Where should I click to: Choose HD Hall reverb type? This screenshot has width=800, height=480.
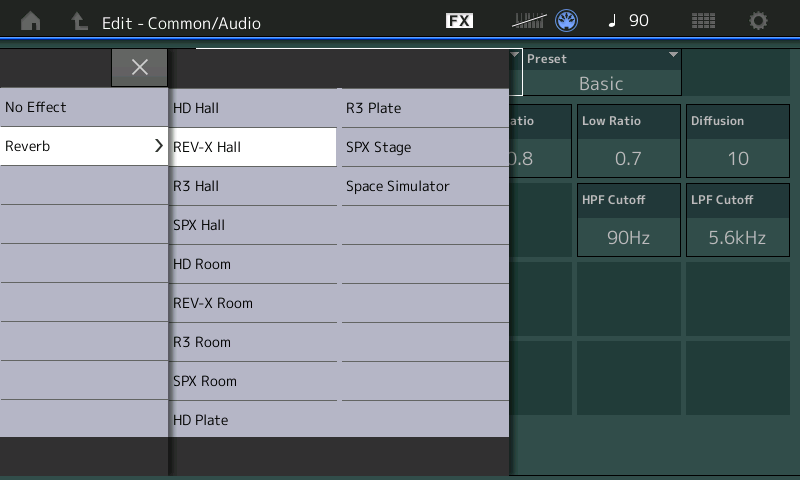[253, 108]
